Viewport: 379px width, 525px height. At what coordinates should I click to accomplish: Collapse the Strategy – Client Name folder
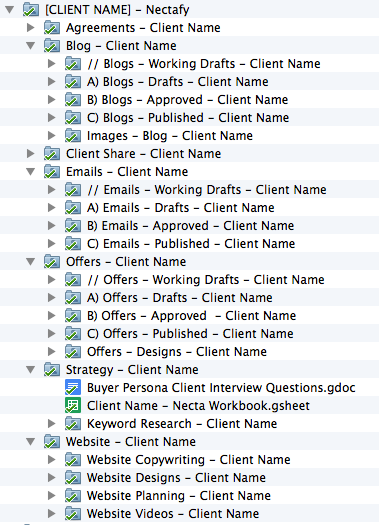30,370
